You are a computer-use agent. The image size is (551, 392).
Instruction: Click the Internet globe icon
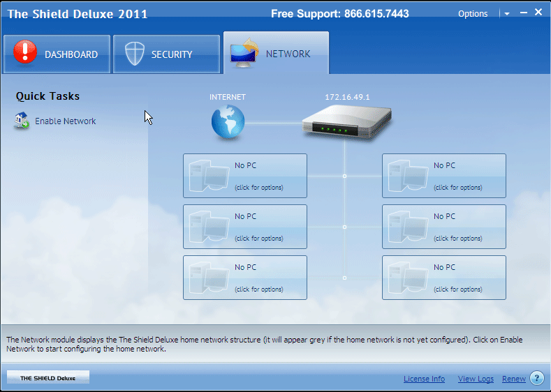228,121
